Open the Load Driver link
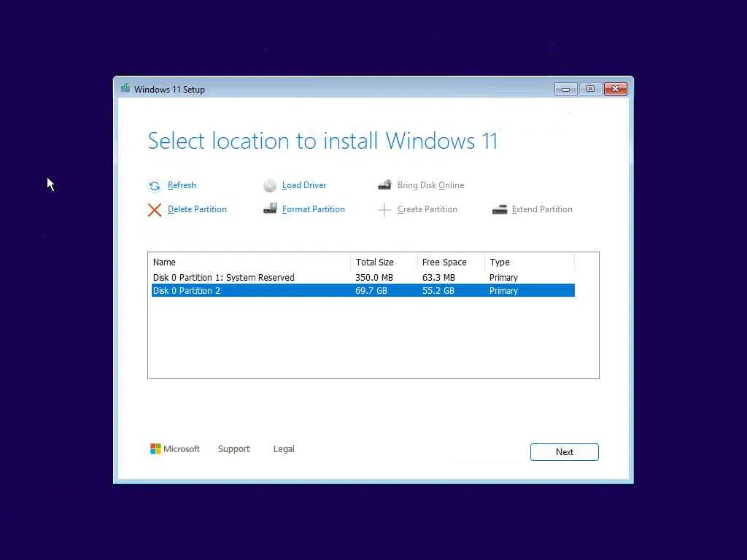747x560 pixels. (x=304, y=185)
